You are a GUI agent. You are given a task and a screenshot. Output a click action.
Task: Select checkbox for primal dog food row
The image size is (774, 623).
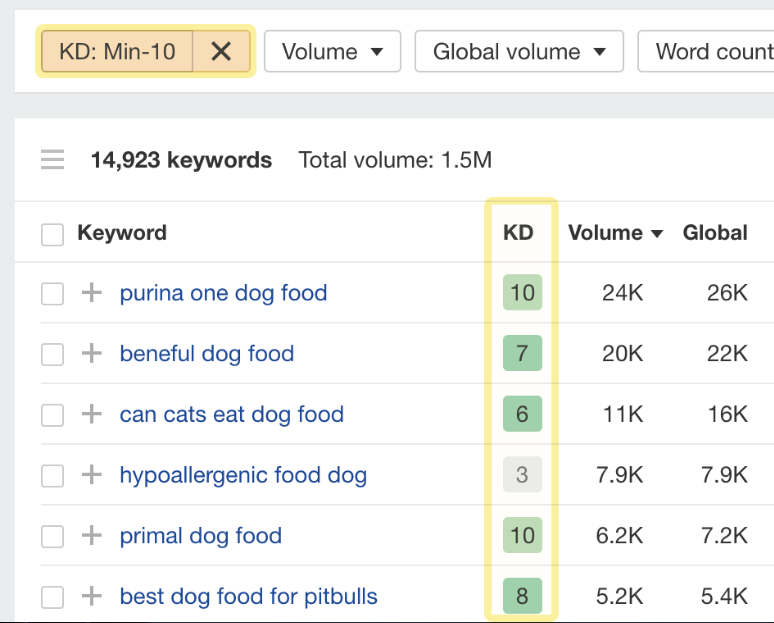click(x=52, y=537)
